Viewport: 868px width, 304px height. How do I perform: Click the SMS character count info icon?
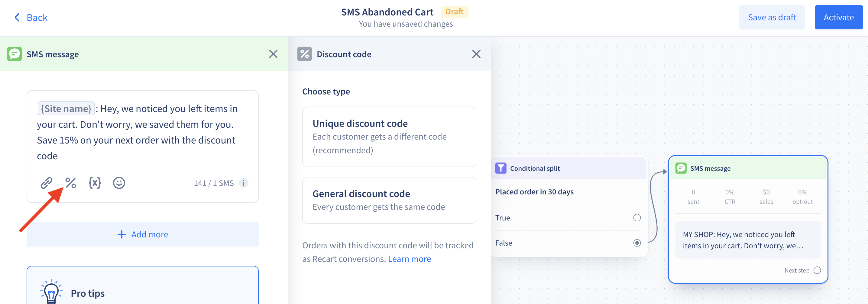pyautogui.click(x=243, y=183)
